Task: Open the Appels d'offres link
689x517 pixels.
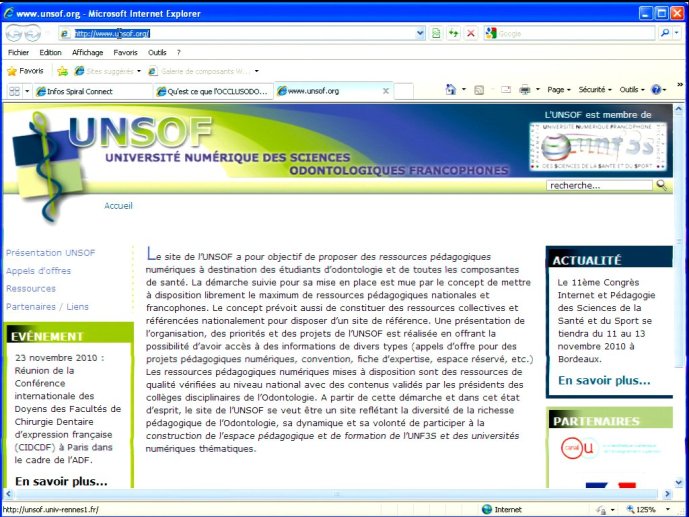Action: point(39,271)
